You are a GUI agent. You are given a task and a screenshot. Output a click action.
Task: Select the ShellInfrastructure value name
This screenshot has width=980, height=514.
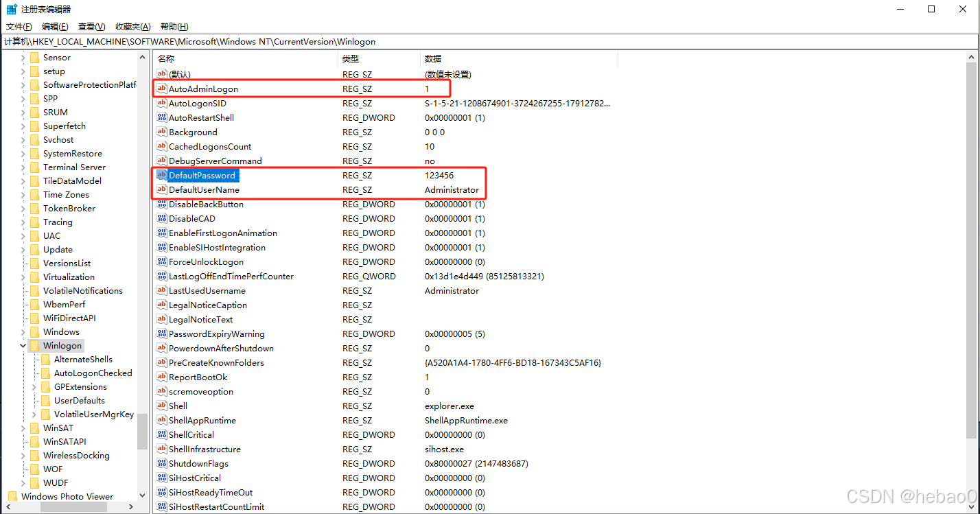coord(205,449)
